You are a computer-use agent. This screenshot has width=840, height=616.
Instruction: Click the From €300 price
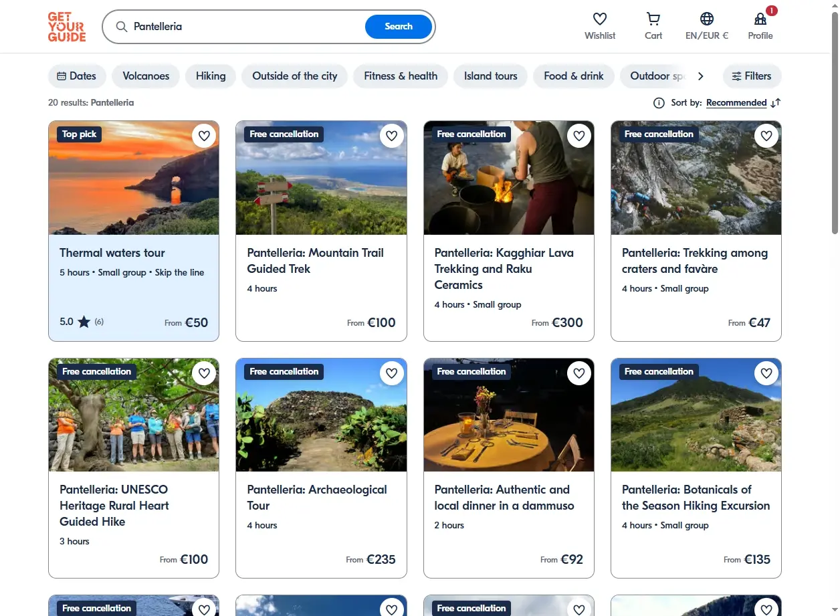click(x=558, y=322)
